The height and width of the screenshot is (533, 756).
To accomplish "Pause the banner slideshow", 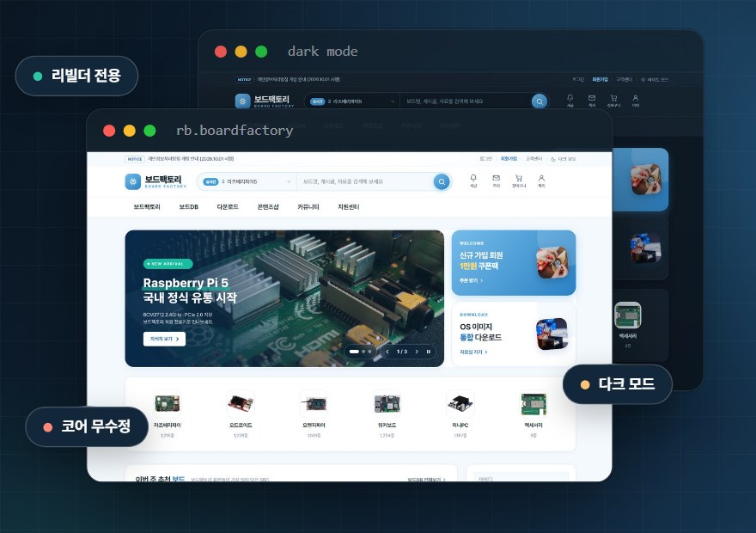I will (x=428, y=352).
